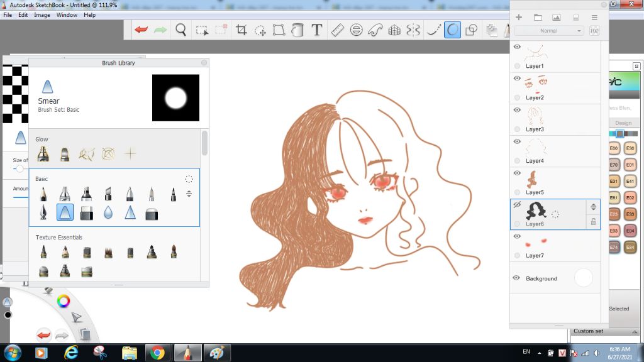Activate the Ellipse guide tool
644x362 pixels.
(x=356, y=30)
